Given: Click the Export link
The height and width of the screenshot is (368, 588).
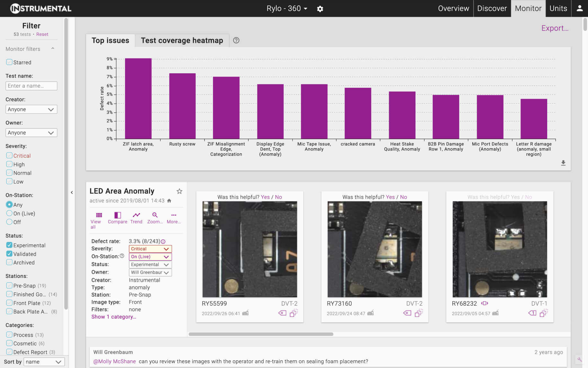Looking at the screenshot, I should pos(555,28).
